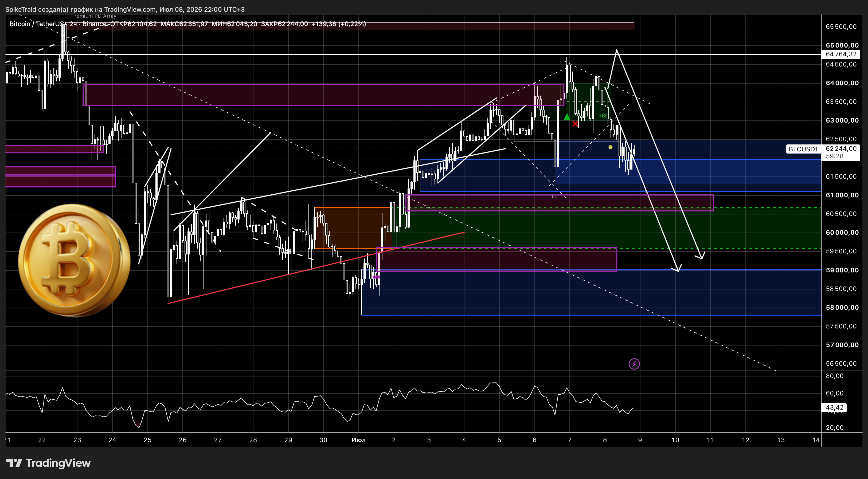Click the 58 000,00 price axis label
Image resolution: width=868 pixels, height=479 pixels.
842,308
